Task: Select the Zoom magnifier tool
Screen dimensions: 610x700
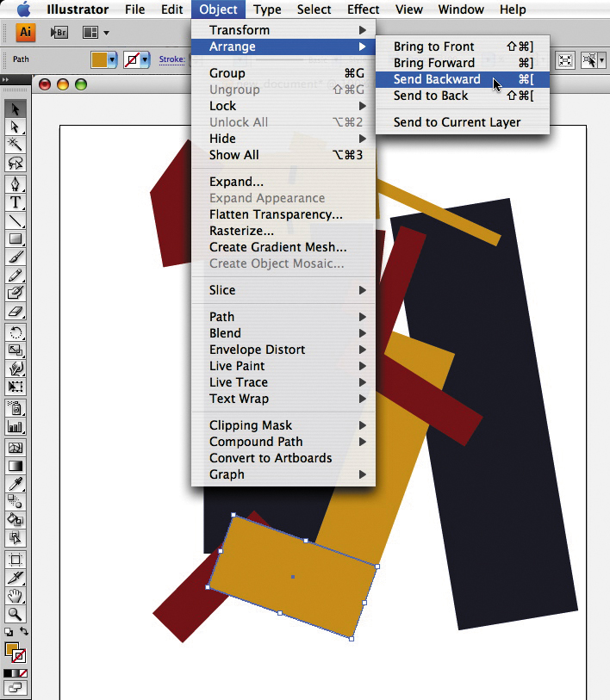Action: pyautogui.click(x=15, y=614)
